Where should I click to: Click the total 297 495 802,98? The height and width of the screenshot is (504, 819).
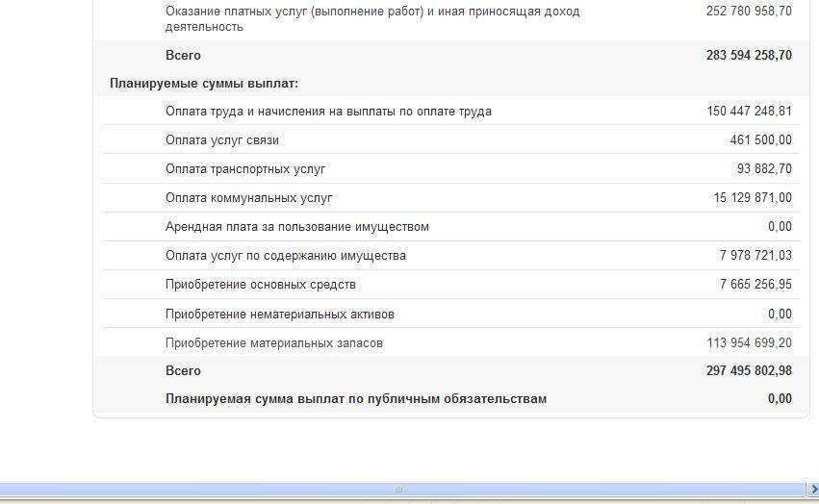749,371
